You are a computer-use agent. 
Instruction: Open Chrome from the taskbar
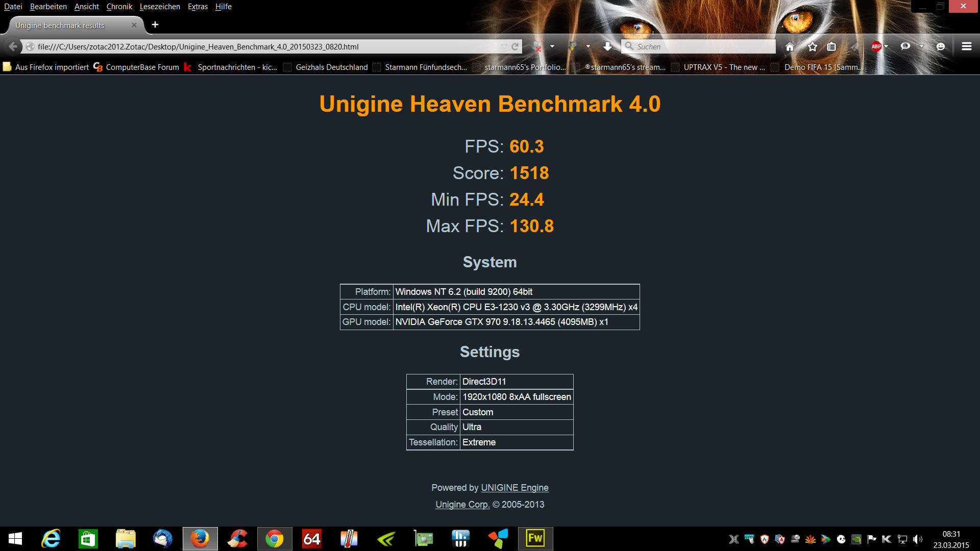pos(274,539)
